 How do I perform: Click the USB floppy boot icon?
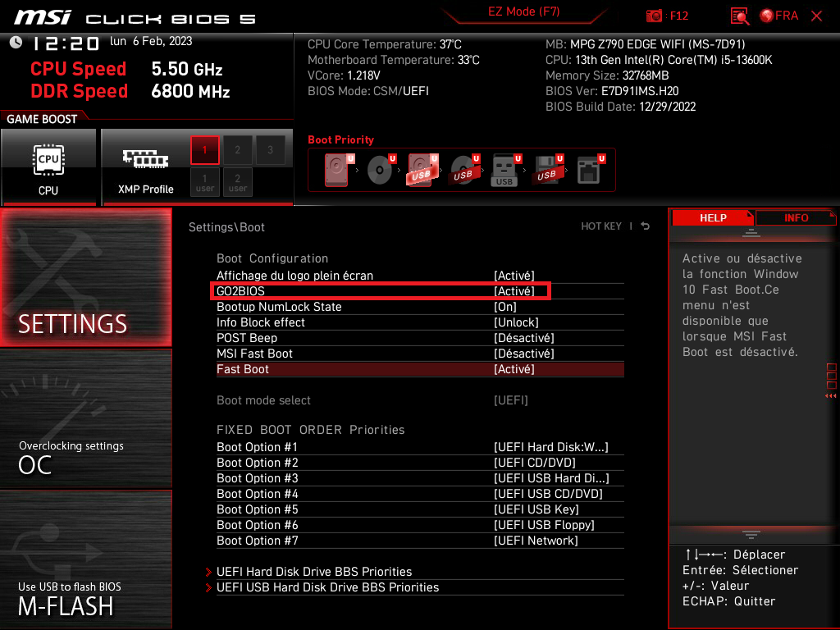[x=547, y=170]
